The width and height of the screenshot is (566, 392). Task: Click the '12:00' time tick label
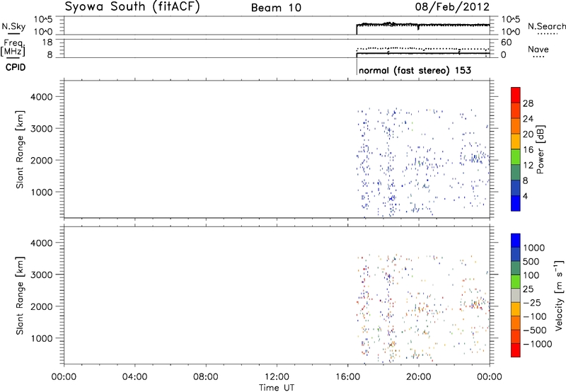coord(277,377)
